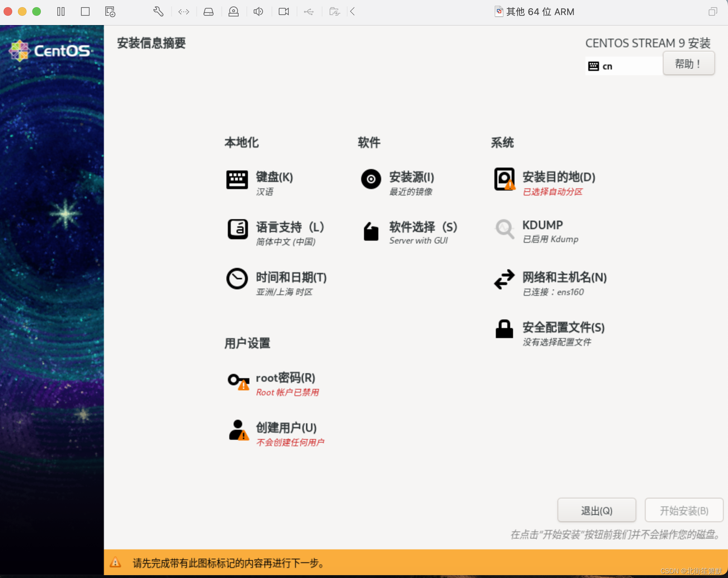Open 语言支持 (L) language settings label
The height and width of the screenshot is (578, 728).
290,227
